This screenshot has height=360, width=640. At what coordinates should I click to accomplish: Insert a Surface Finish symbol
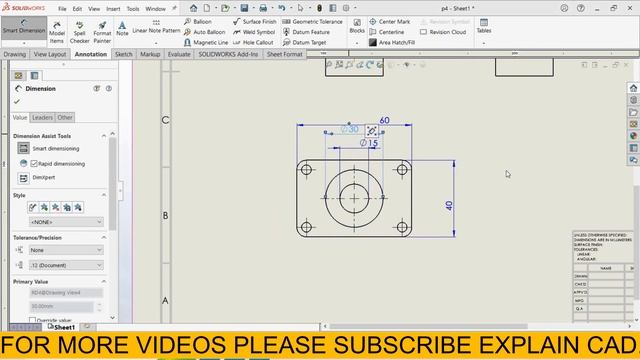click(255, 22)
